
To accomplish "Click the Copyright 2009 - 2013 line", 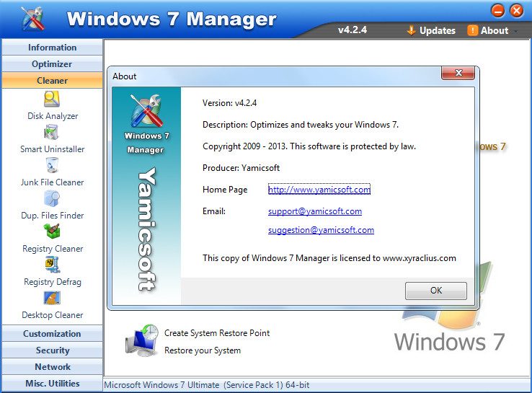I will click(x=309, y=146).
